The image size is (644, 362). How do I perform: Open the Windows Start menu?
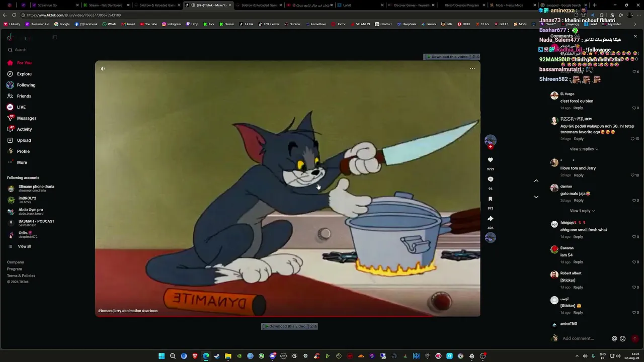coord(162,356)
